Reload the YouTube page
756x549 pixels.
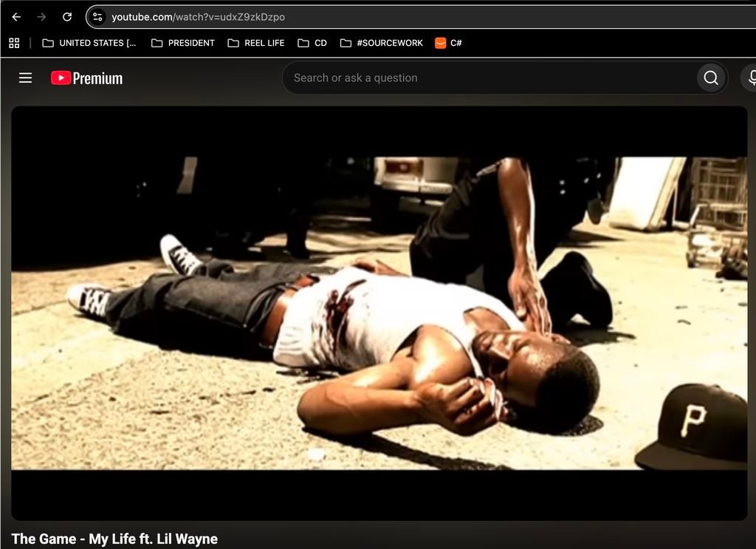(x=67, y=17)
